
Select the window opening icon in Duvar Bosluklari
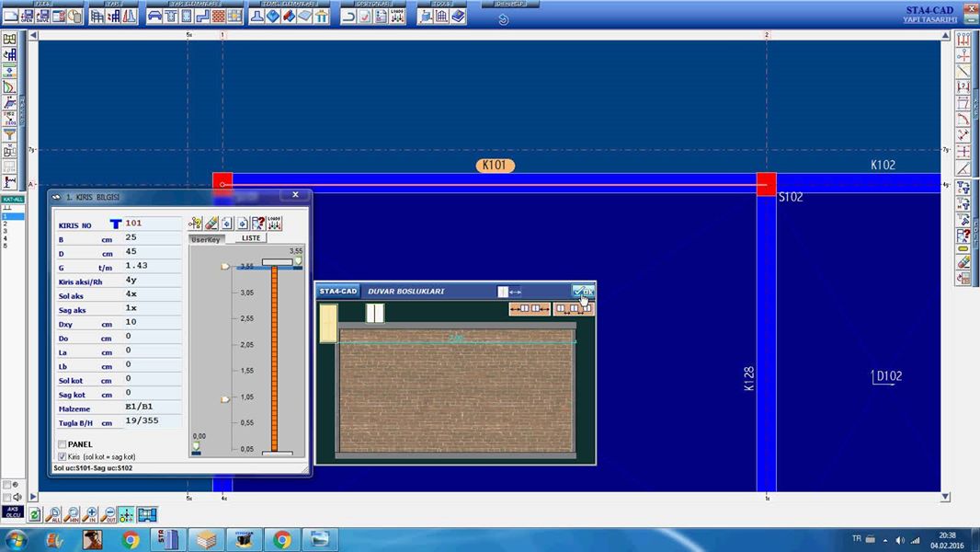375,313
